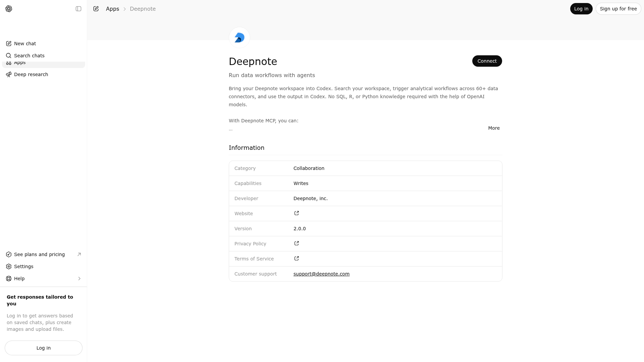The height and width of the screenshot is (362, 644).
Task: Click Sign up for free
Action: [618, 9]
